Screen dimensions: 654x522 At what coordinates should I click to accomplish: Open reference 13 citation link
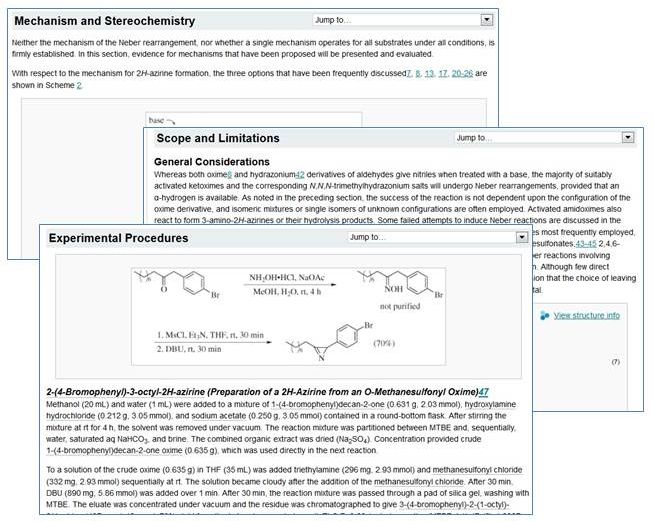429,73
